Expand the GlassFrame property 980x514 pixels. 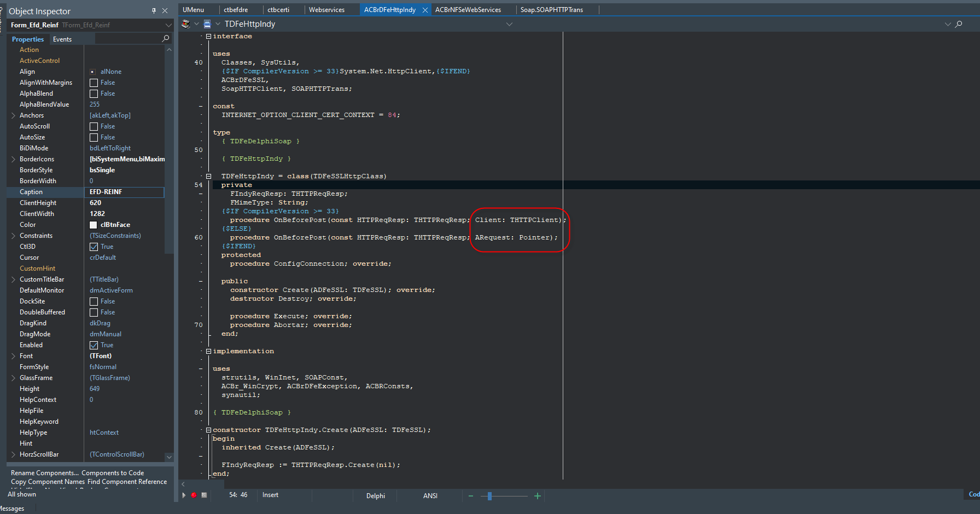coord(13,378)
